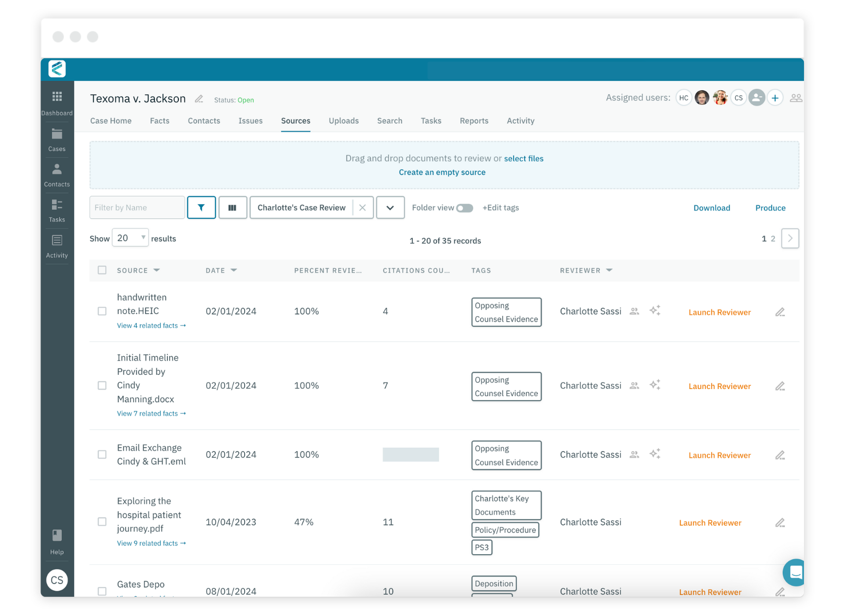This screenshot has width=845, height=616.
Task: Check the checkbox for handwritten note.HEIC
Action: (x=102, y=311)
